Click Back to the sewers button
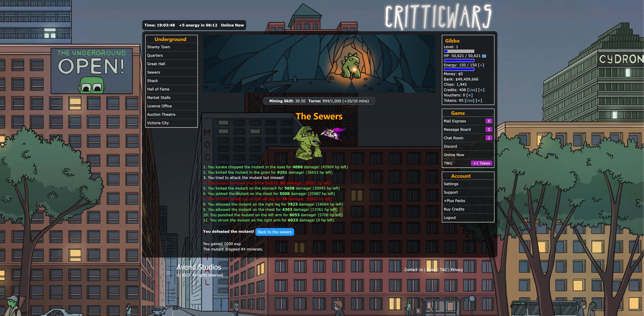 click(x=275, y=232)
